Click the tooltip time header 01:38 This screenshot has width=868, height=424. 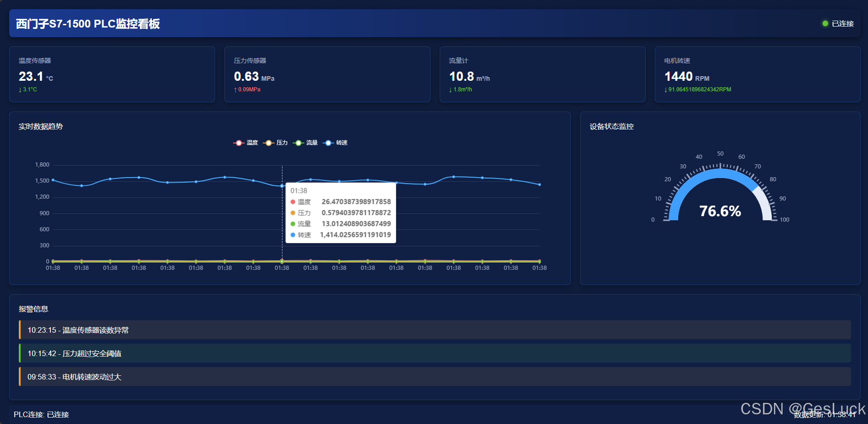pos(299,191)
